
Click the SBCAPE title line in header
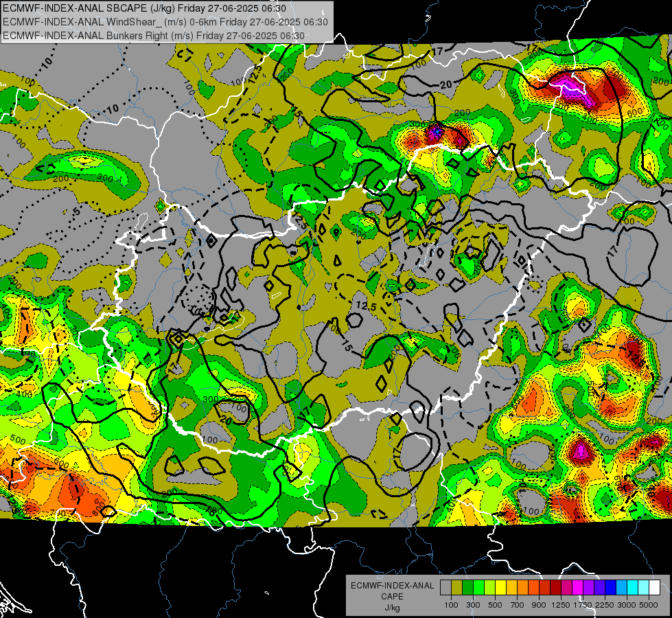(x=144, y=8)
